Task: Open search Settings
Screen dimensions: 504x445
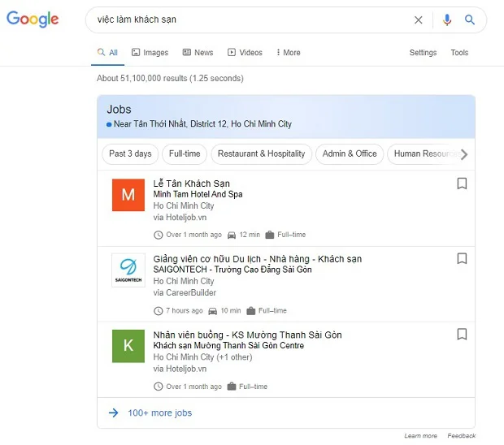Action: point(423,52)
